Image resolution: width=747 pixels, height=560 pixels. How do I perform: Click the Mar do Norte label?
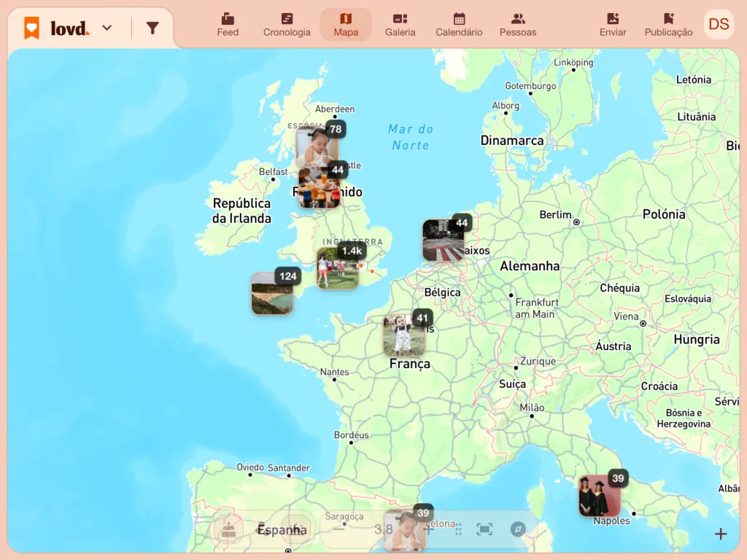tap(410, 137)
